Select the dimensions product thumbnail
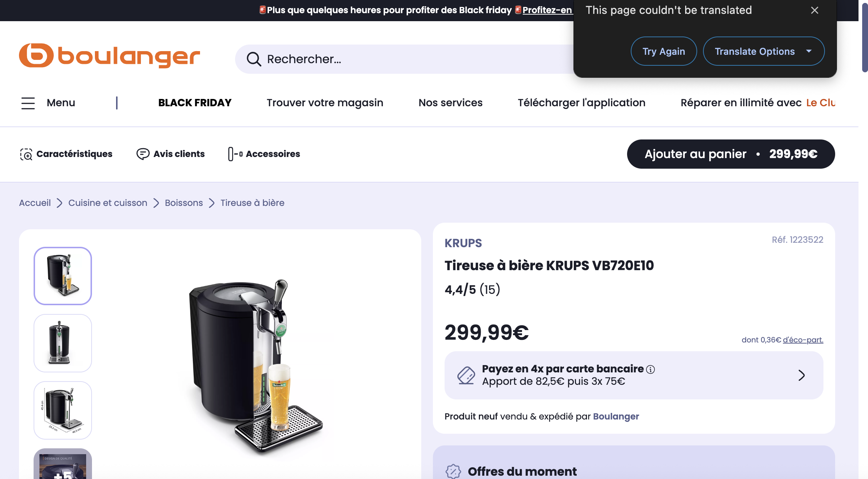The image size is (868, 479). click(63, 410)
